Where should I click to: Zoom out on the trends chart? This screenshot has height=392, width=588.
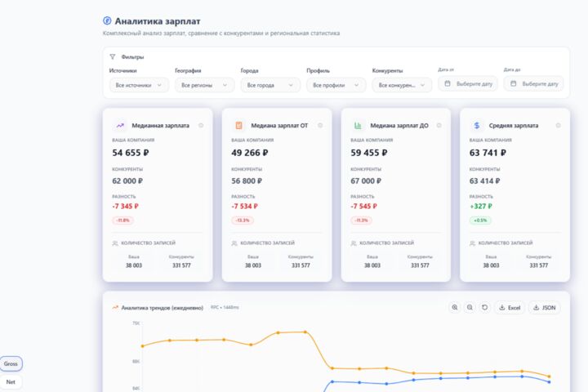[x=470, y=308]
